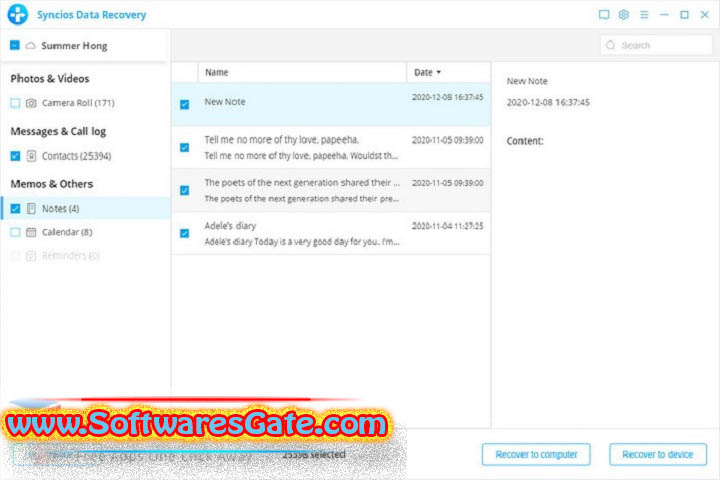The image size is (720, 480).
Task: Click the Memos & Others heading
Action: (51, 184)
